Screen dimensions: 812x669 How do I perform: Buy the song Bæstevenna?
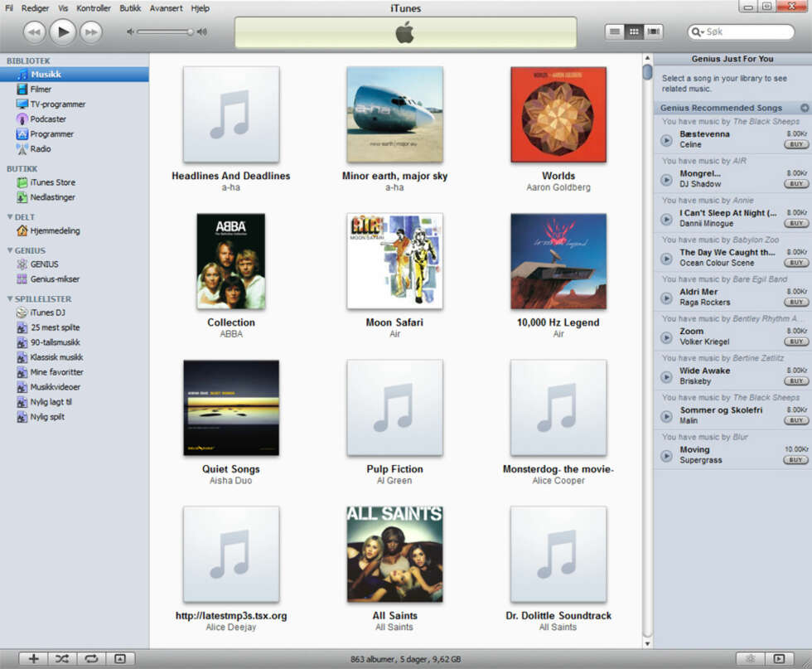click(x=796, y=144)
